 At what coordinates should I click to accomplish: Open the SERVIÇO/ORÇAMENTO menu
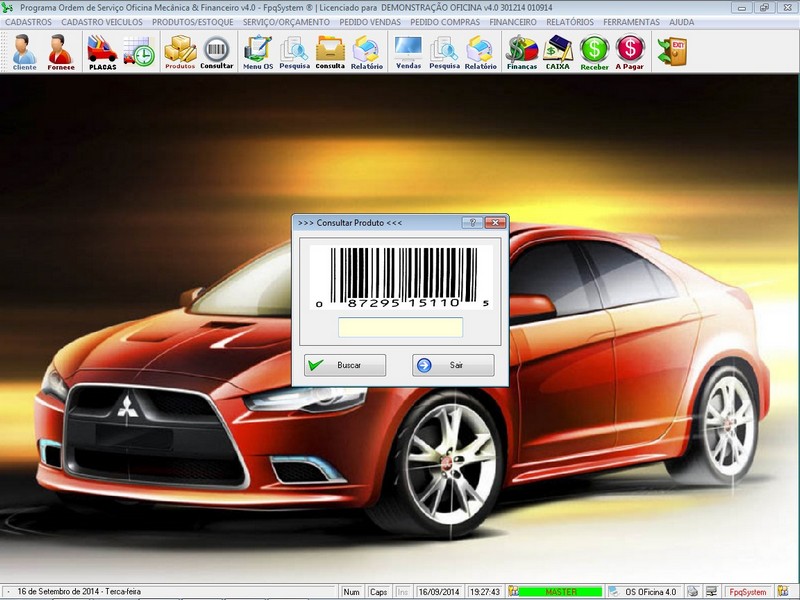pos(286,22)
